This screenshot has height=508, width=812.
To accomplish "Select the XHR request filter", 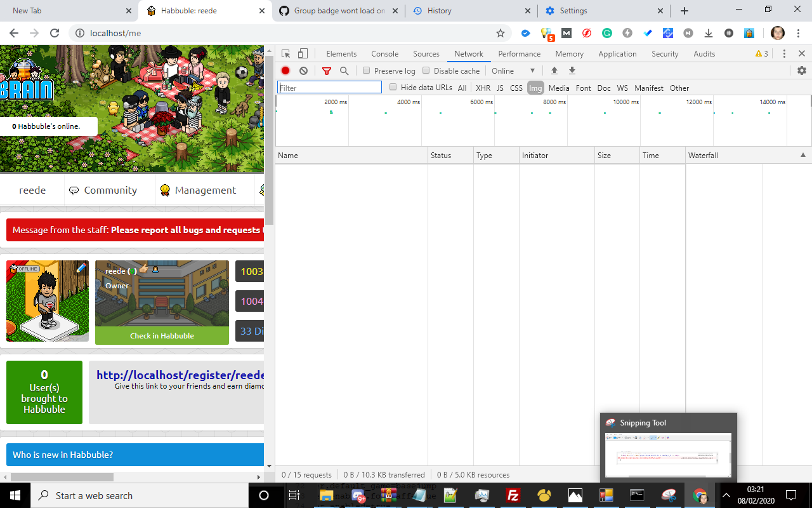I will (x=483, y=88).
